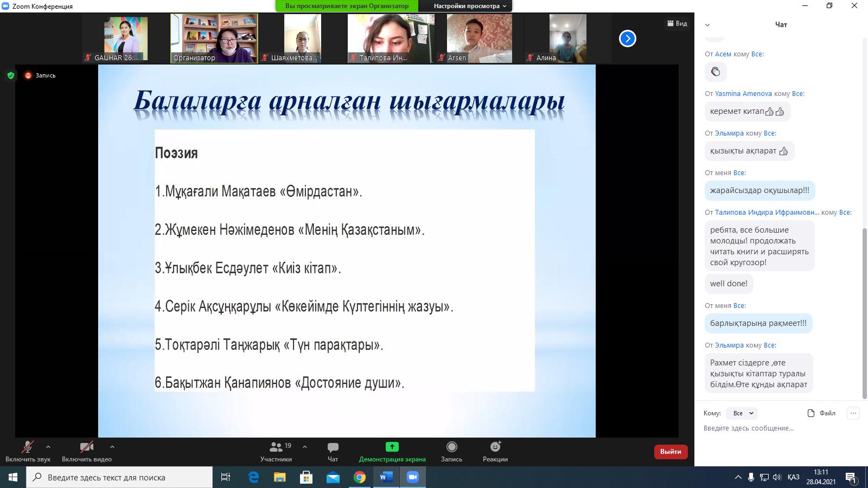This screenshot has width=868, height=488.
Task: Open Mail app from taskbar
Action: 333,477
